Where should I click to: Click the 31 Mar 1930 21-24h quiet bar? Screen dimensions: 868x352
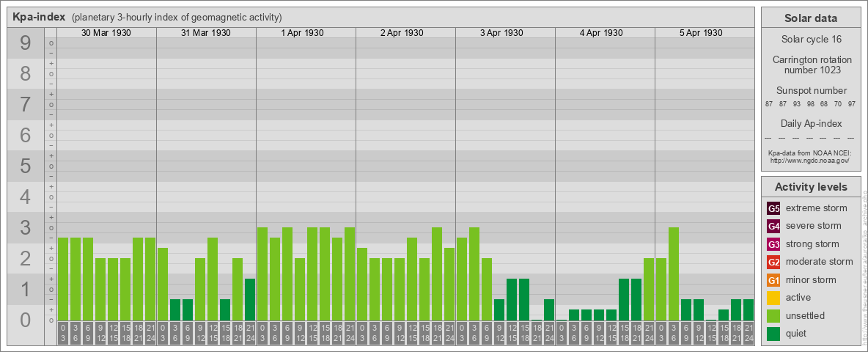[x=250, y=299]
